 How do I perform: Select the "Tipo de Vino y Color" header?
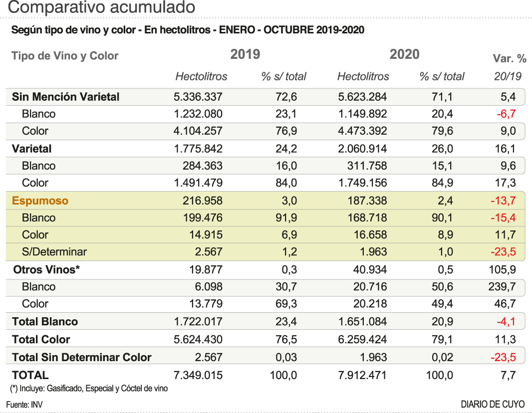point(65,56)
